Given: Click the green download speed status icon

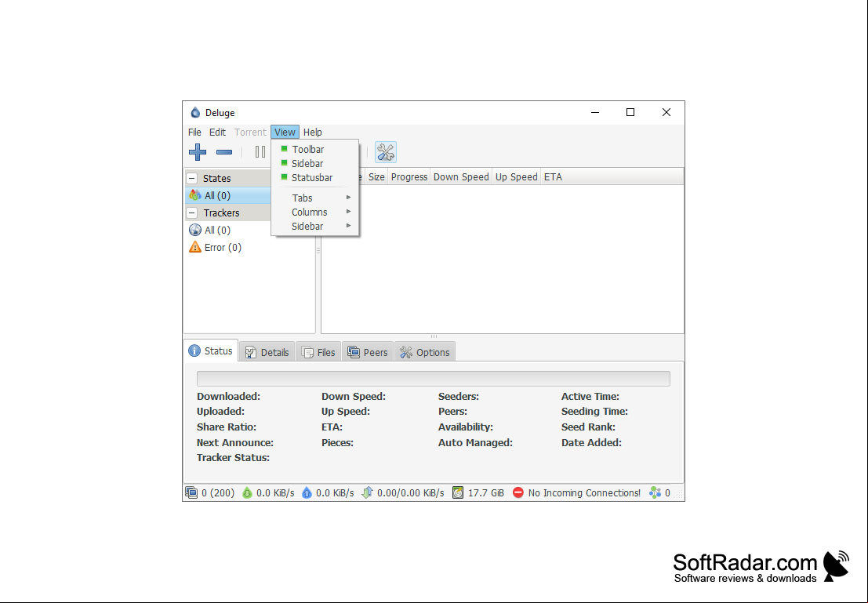Looking at the screenshot, I should (x=247, y=492).
